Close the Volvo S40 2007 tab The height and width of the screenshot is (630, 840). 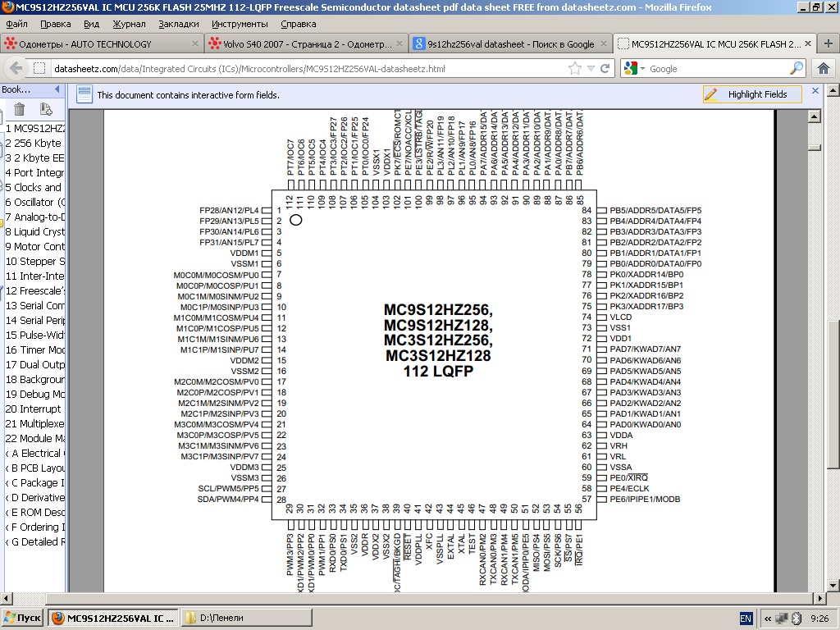399,44
